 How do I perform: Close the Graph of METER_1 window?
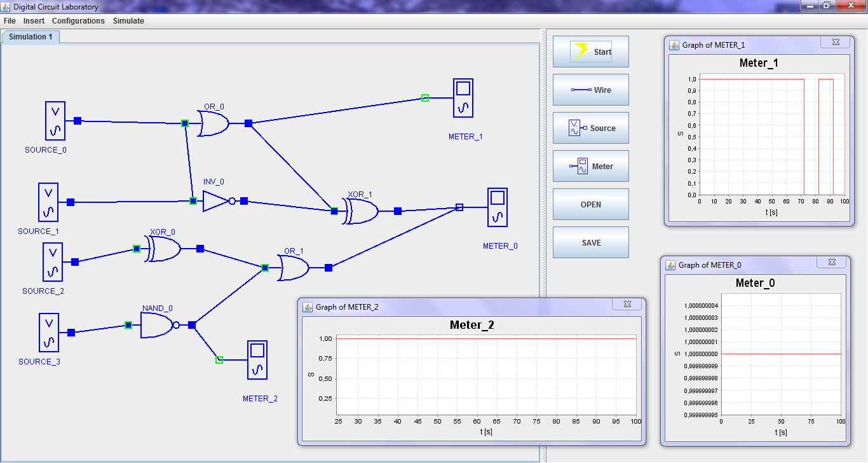pyautogui.click(x=835, y=42)
